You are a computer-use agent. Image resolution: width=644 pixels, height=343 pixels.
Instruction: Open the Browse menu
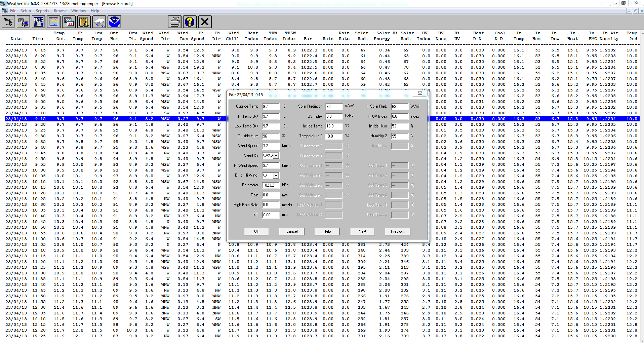60,11
